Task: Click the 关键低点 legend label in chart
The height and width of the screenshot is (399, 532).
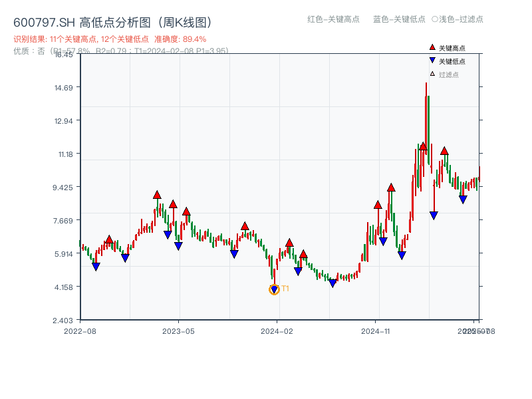Action: click(452, 61)
